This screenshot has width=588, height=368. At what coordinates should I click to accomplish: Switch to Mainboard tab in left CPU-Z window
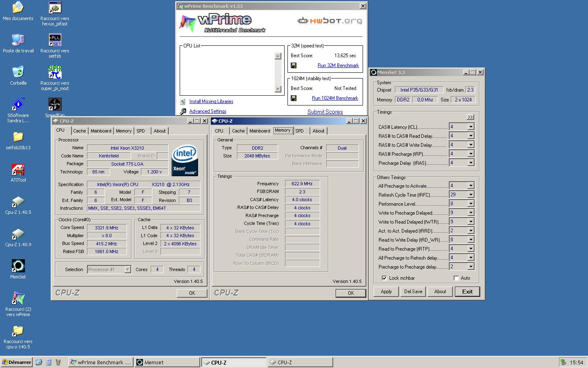pyautogui.click(x=101, y=131)
